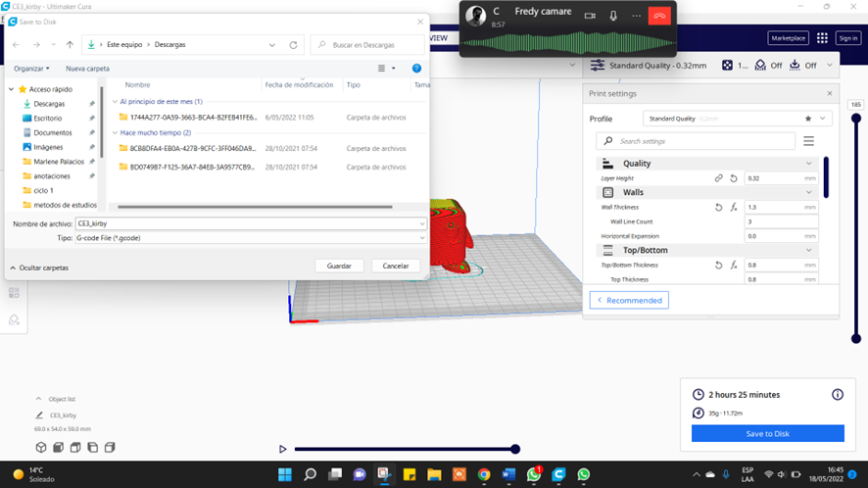The width and height of the screenshot is (868, 488).
Task: Click the Layer Height link icon
Action: 718,178
